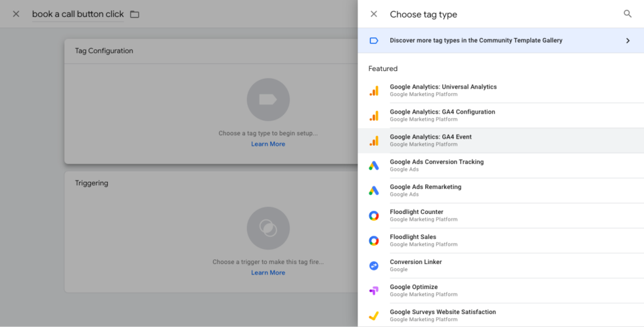The width and height of the screenshot is (644, 327).
Task: Click the Choose tag type panel title
Action: 423,14
